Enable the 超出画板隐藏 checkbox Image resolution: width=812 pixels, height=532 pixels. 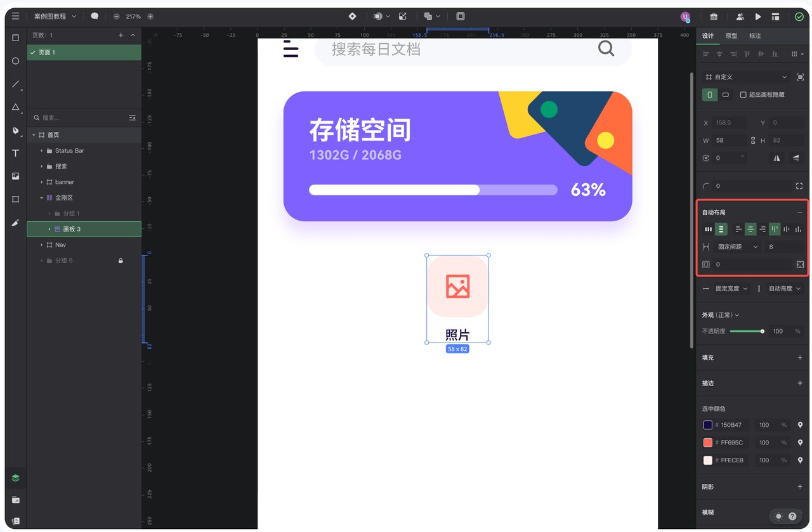point(743,94)
